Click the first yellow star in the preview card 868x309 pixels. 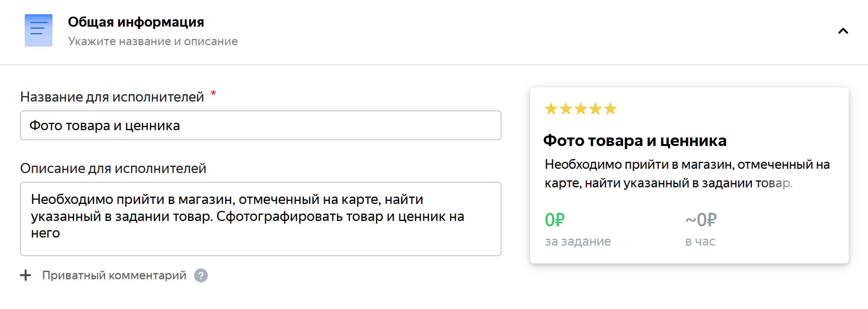coord(551,109)
